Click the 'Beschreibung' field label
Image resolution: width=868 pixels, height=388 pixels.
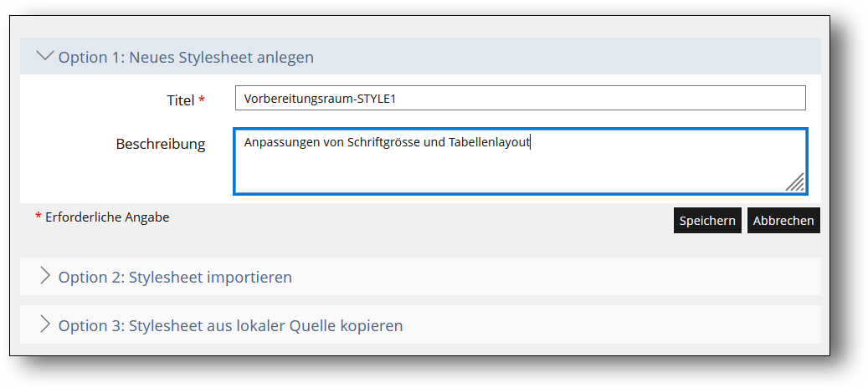pyautogui.click(x=160, y=144)
